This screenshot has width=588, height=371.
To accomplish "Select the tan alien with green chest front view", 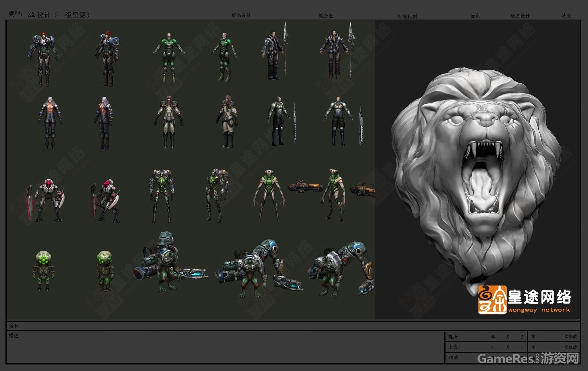I will click(269, 196).
